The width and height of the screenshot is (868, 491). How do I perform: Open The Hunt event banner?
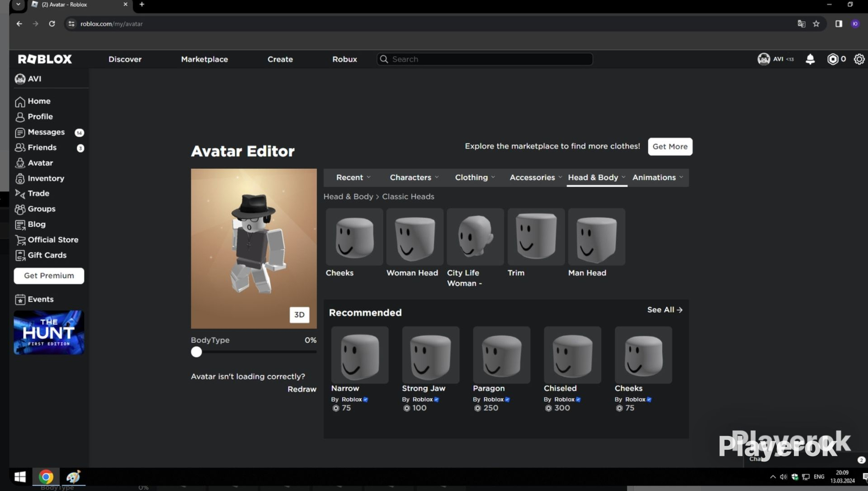pyautogui.click(x=49, y=332)
